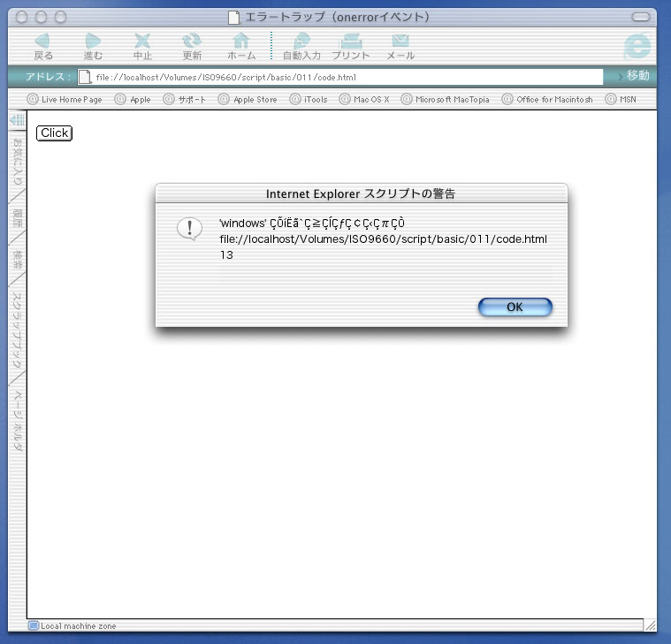Click the toolbar collapse pill button
Image resolution: width=671 pixels, height=644 pixels.
point(641,17)
